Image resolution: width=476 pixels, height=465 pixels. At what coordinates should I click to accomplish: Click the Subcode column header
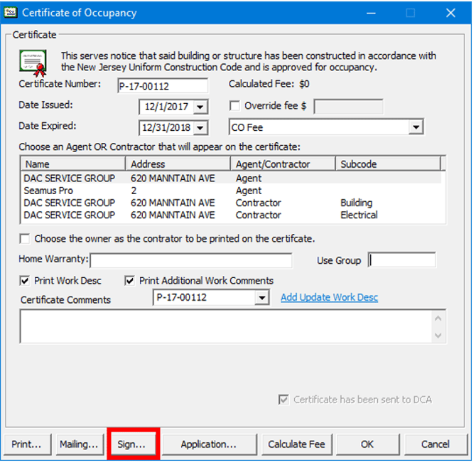[389, 164]
